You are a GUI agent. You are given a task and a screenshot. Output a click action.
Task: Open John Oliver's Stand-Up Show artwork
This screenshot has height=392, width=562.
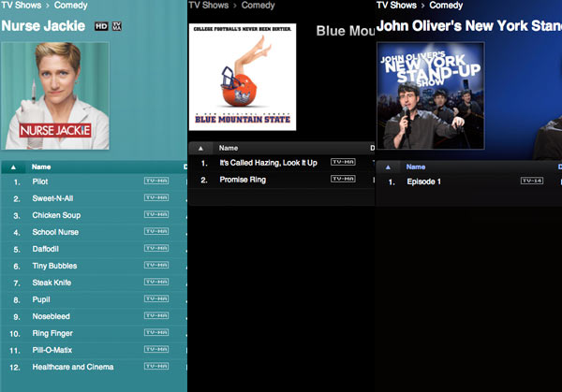tap(431, 94)
